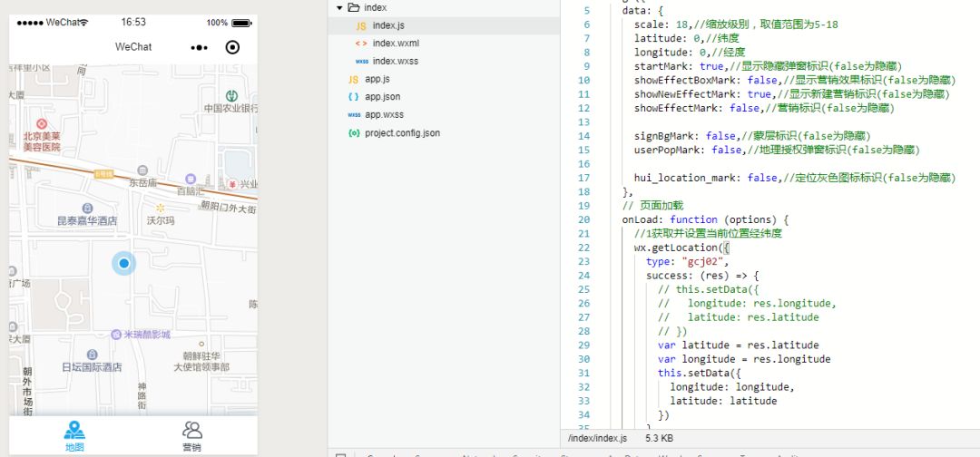Click the wxml icon beside index.wxml
The width and height of the screenshot is (980, 457).
[361, 44]
